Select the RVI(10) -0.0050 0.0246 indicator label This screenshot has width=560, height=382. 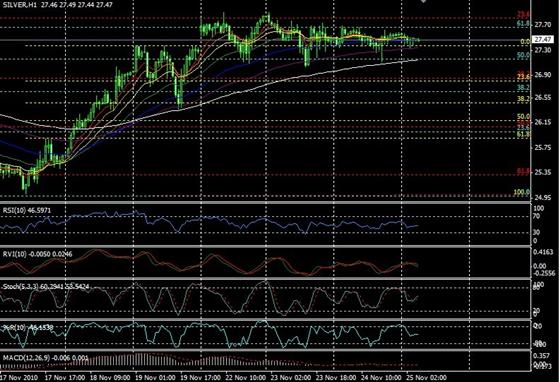pos(37,254)
